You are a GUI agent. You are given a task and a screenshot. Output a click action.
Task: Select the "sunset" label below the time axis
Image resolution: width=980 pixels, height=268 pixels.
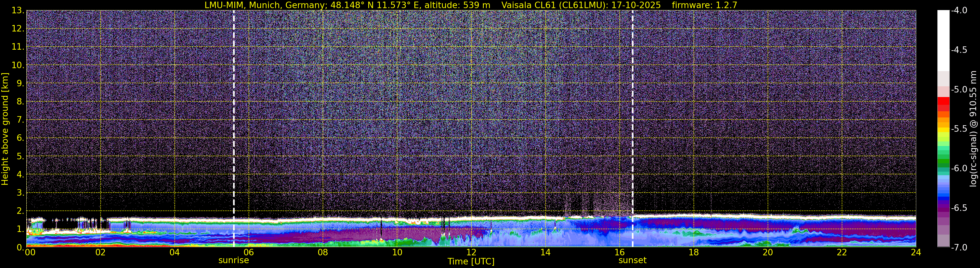632,261
